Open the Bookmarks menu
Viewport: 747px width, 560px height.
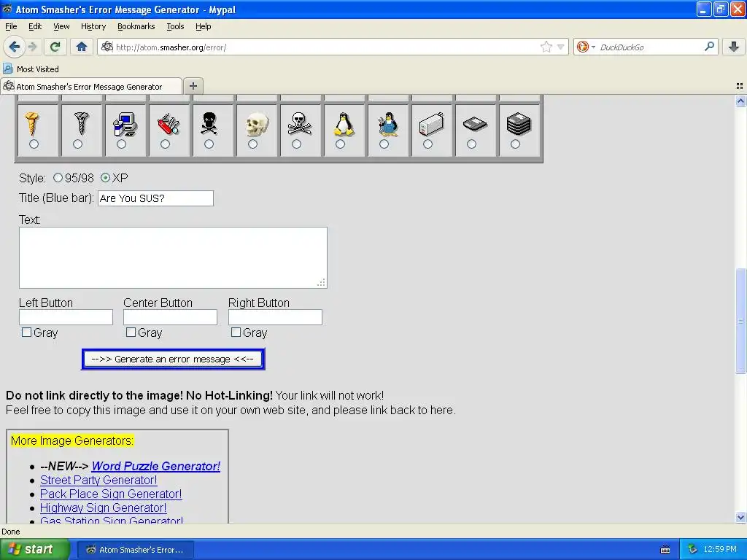[136, 26]
